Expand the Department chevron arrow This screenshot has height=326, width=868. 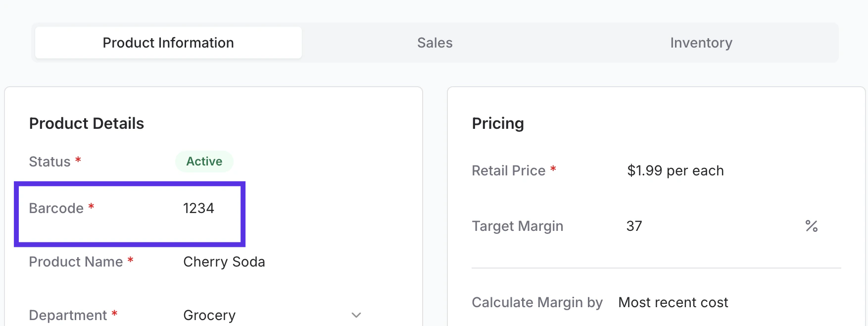tap(356, 315)
